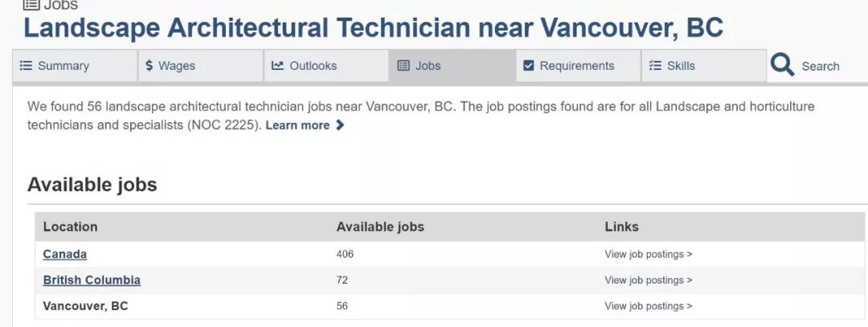Viewport: 868px width, 327px height.
Task: Click the Requirements checkmark icon
Action: pyautogui.click(x=529, y=66)
